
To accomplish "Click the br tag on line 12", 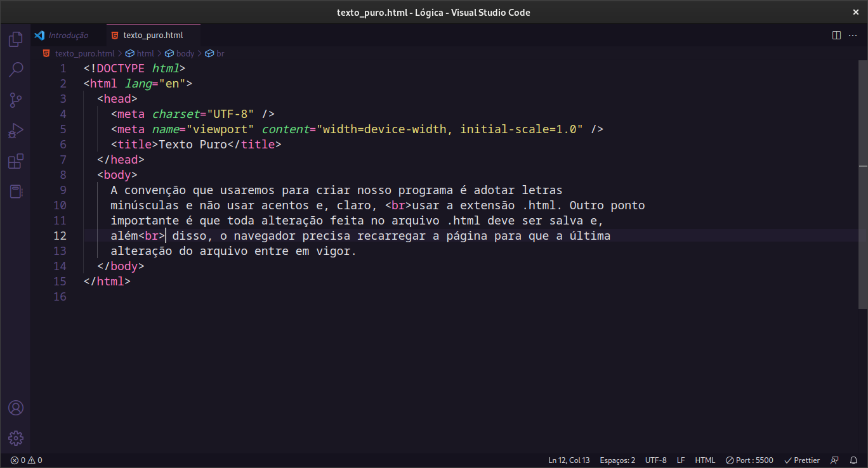I will pyautogui.click(x=152, y=236).
